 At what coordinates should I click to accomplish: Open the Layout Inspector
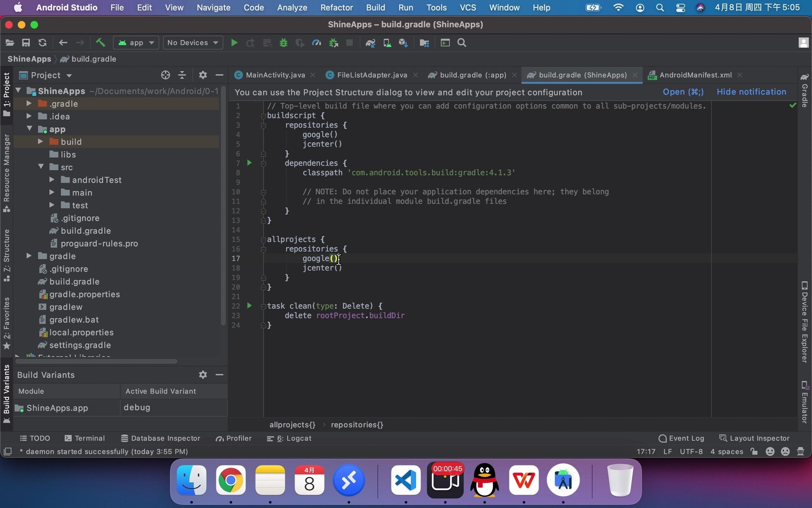pyautogui.click(x=754, y=438)
